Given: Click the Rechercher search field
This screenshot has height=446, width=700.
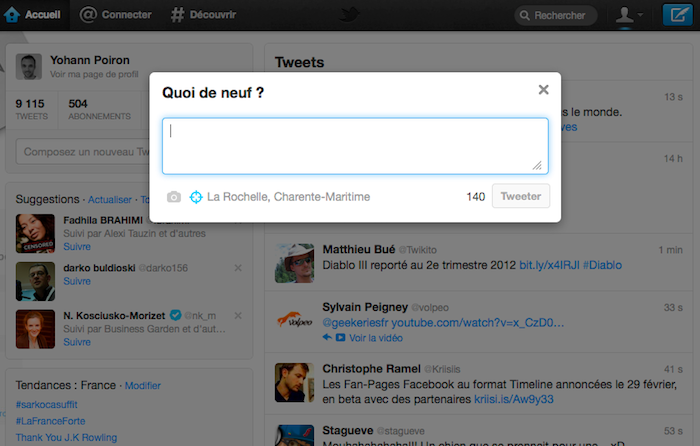Looking at the screenshot, I should tap(556, 16).
